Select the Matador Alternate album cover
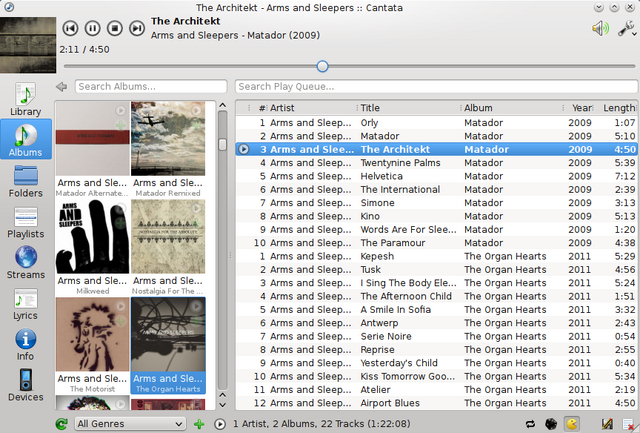Screen dimensions: 640x433 (x=93, y=139)
